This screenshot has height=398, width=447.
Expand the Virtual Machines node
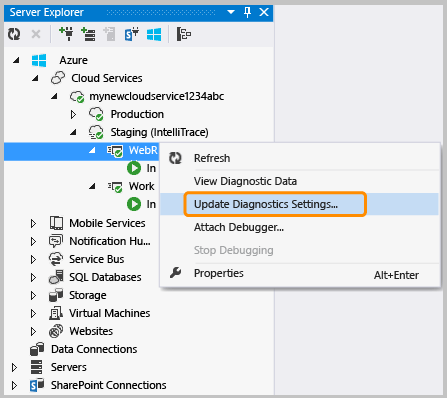33,313
